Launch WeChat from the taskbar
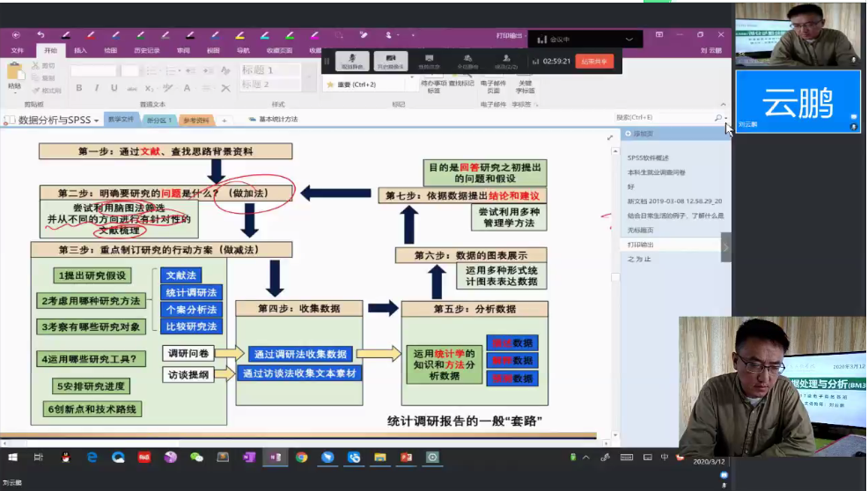This screenshot has height=491, width=868. (x=196, y=458)
